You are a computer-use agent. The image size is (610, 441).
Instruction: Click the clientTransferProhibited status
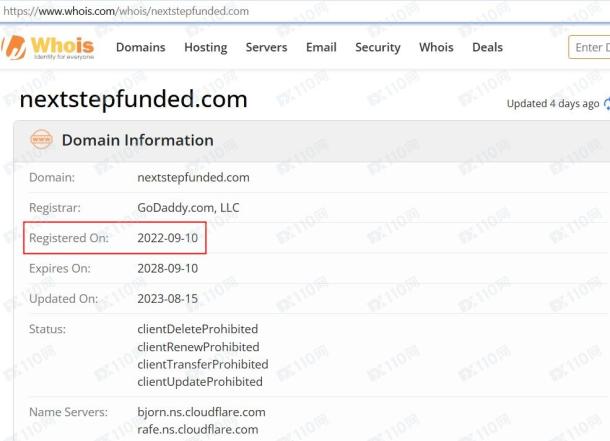pyautogui.click(x=203, y=364)
